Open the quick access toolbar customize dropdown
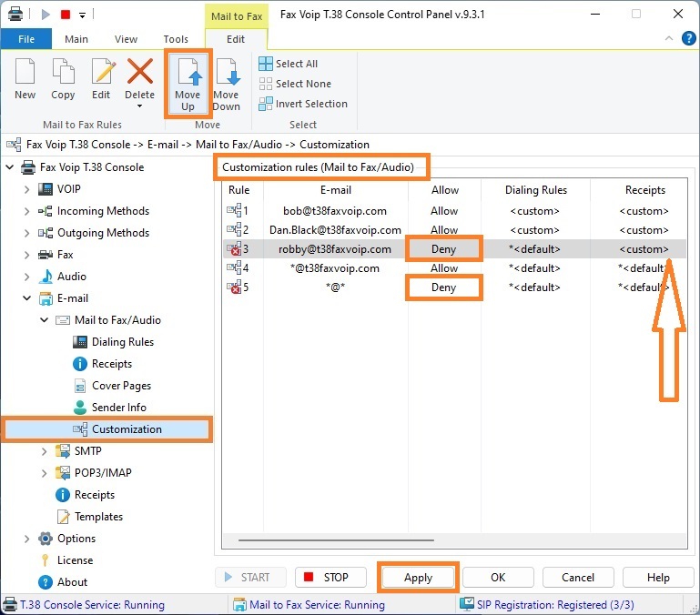This screenshot has width=700, height=615. click(x=82, y=15)
